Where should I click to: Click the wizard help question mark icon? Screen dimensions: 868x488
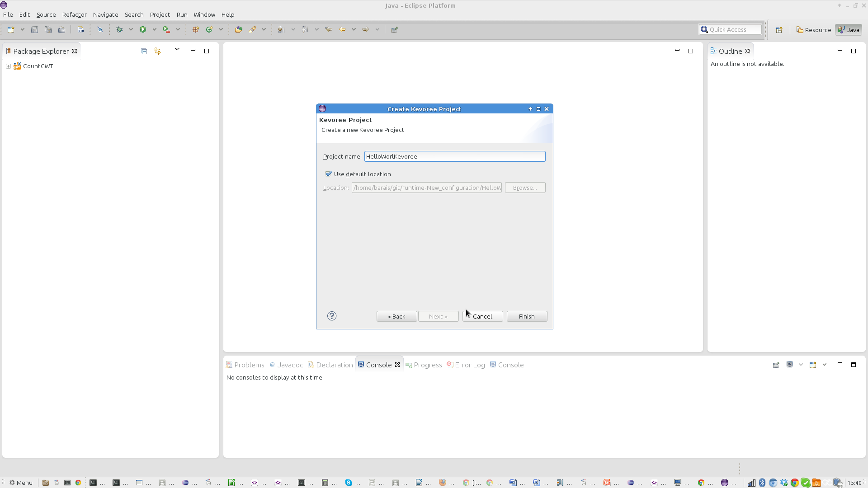pyautogui.click(x=332, y=316)
